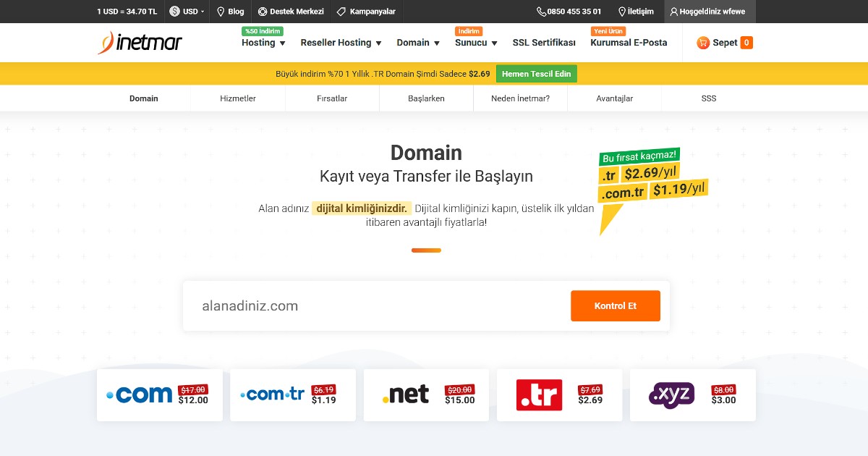Click the .tr $2.69 card price
Image resolution: width=868 pixels, height=456 pixels.
pos(590,400)
